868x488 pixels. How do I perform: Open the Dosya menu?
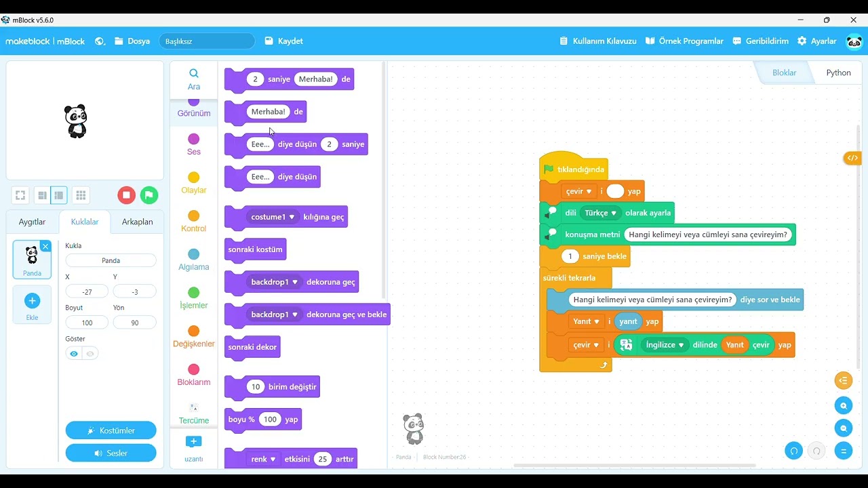coord(132,41)
